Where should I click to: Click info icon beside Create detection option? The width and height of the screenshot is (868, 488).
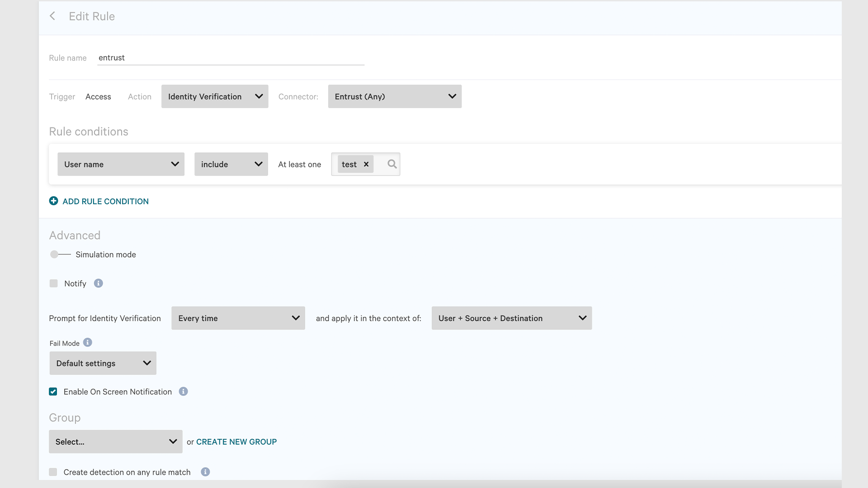click(x=205, y=472)
